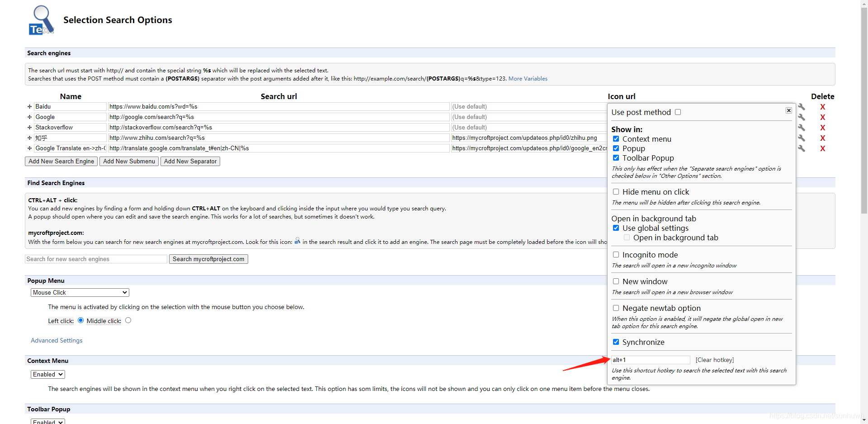Open the More Variables link
This screenshot has height=424, width=868.
(528, 79)
